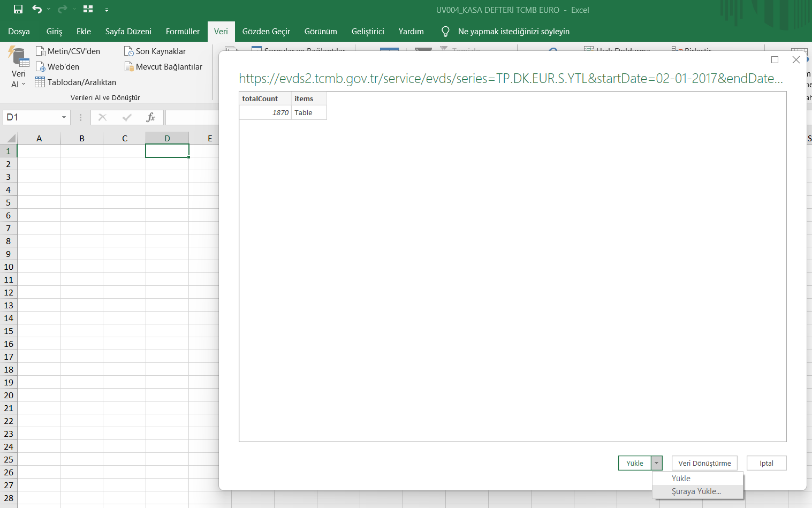Maximize the data preview dialog
This screenshot has width=812, height=508.
pyautogui.click(x=775, y=59)
